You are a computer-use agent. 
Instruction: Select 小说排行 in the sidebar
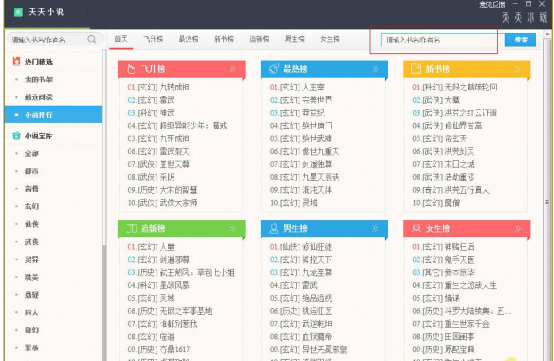pyautogui.click(x=53, y=115)
